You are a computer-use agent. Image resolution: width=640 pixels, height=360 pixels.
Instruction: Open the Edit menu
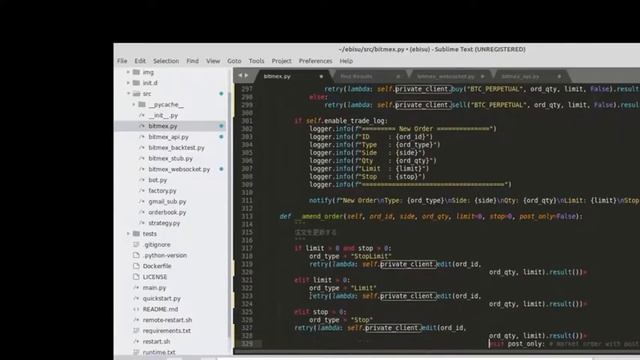(x=140, y=61)
